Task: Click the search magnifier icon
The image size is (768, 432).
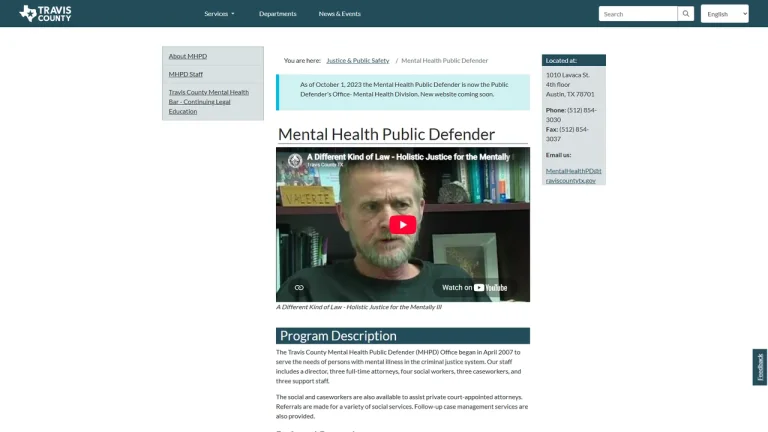Action: tap(686, 14)
